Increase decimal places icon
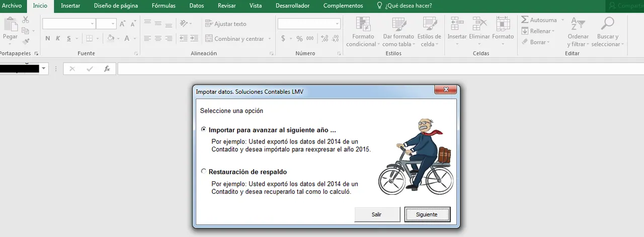Image resolution: width=644 pixels, height=237 pixels. [x=325, y=39]
